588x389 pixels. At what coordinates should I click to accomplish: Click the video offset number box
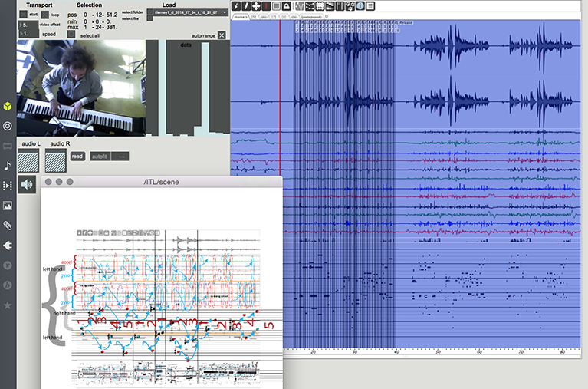[x=28, y=25]
